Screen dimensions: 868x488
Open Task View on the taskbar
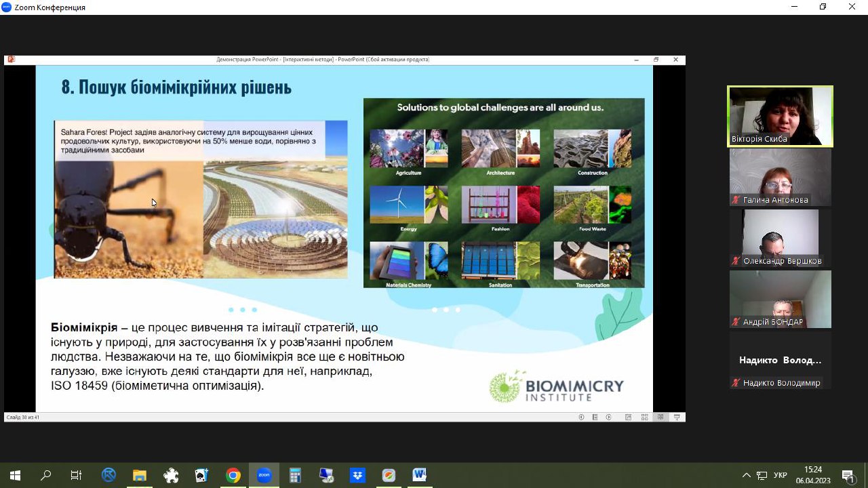pos(77,475)
